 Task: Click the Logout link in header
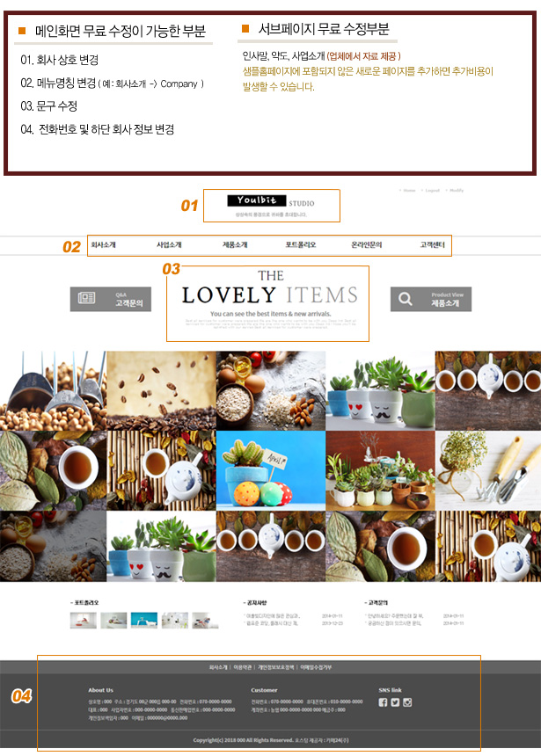[432, 191]
